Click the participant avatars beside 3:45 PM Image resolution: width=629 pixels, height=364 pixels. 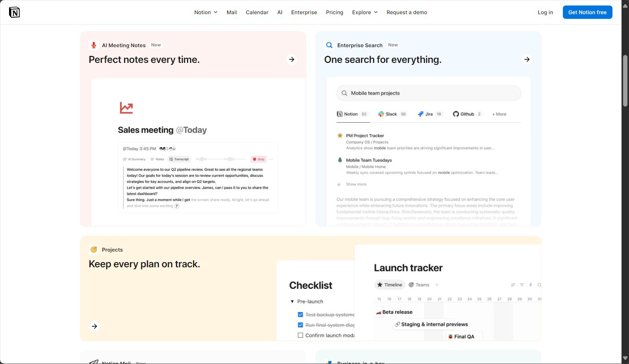[x=167, y=149]
